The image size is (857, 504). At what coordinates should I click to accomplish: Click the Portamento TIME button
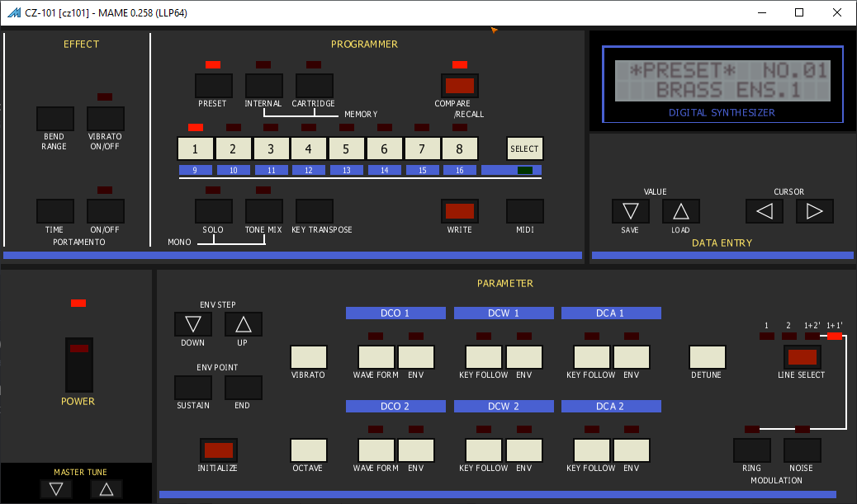[55, 211]
